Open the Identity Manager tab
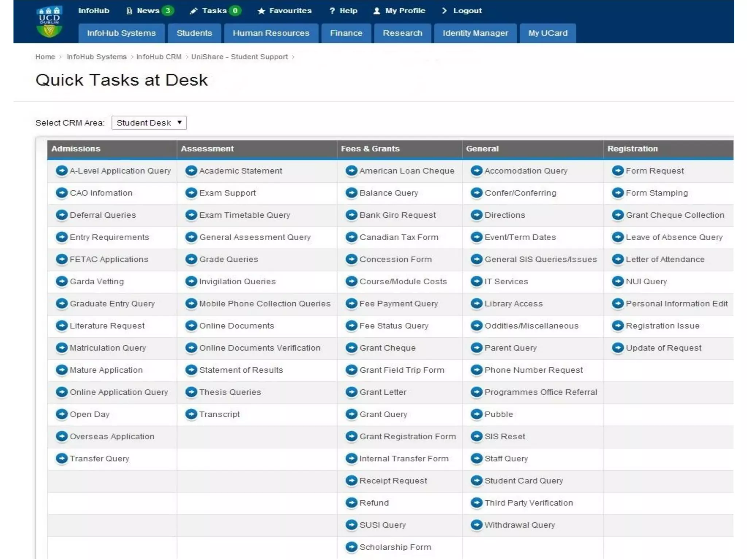Screen dimensions: 747x560 475,33
